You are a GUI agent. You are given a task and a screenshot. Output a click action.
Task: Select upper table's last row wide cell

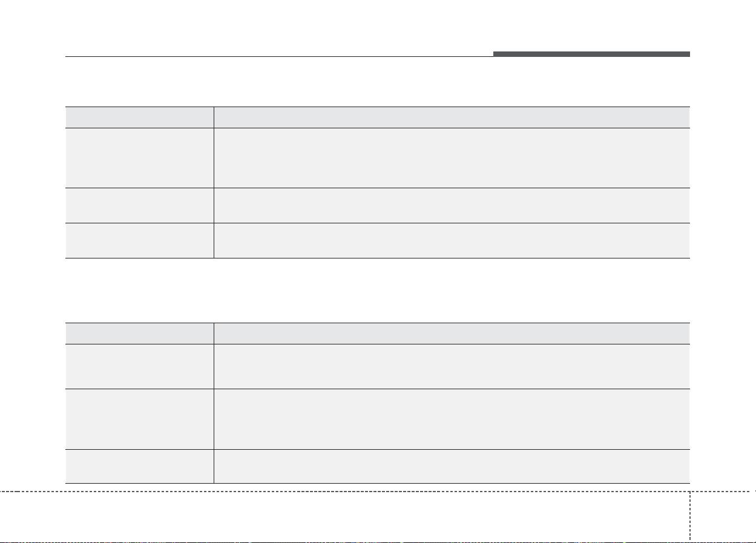pyautogui.click(x=452, y=240)
